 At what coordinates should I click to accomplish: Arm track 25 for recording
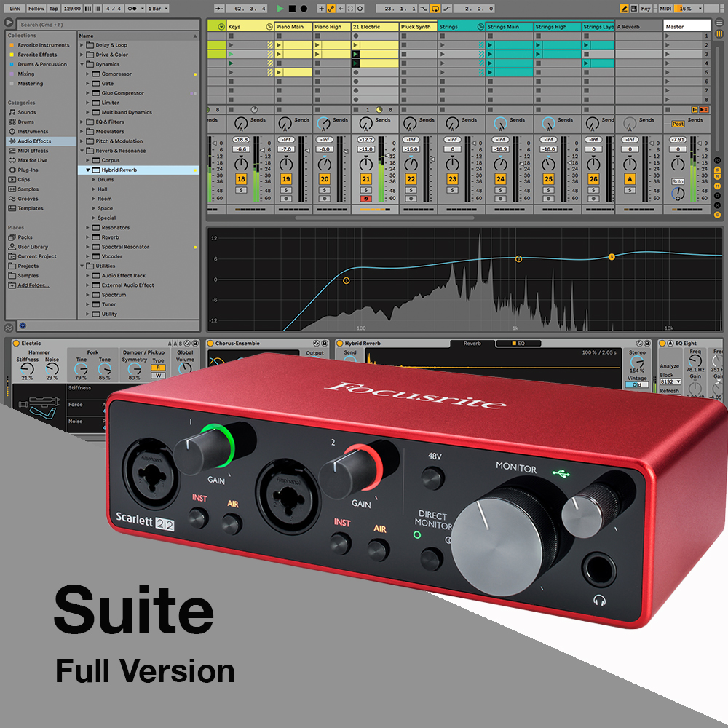[548, 199]
